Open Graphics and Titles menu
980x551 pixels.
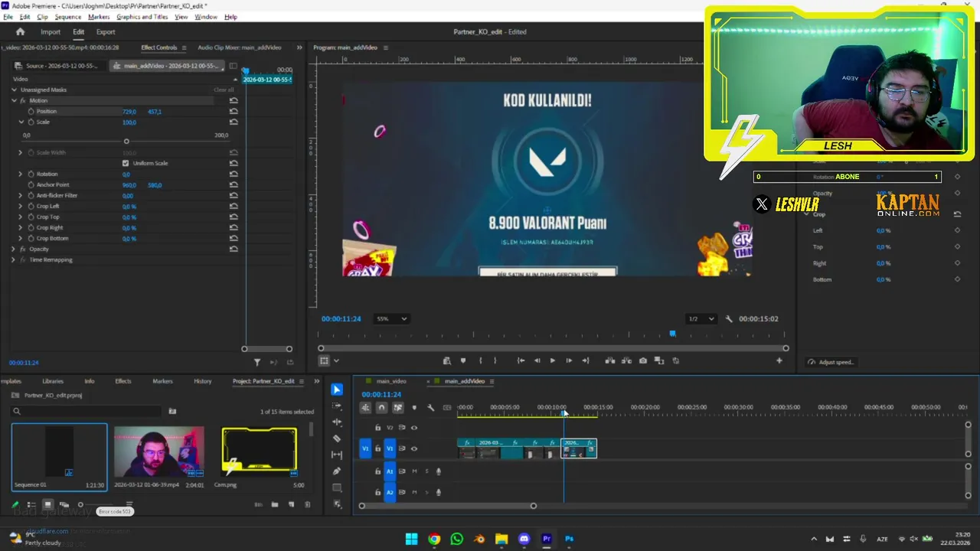click(x=142, y=17)
